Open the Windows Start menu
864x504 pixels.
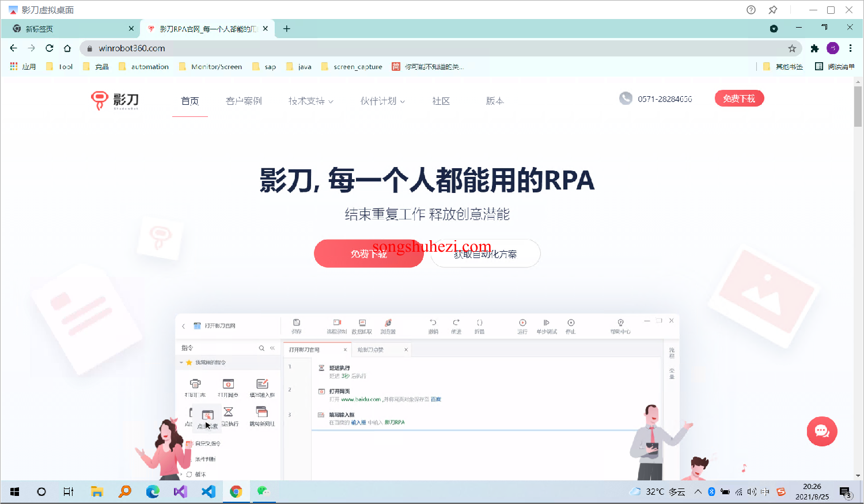15,492
